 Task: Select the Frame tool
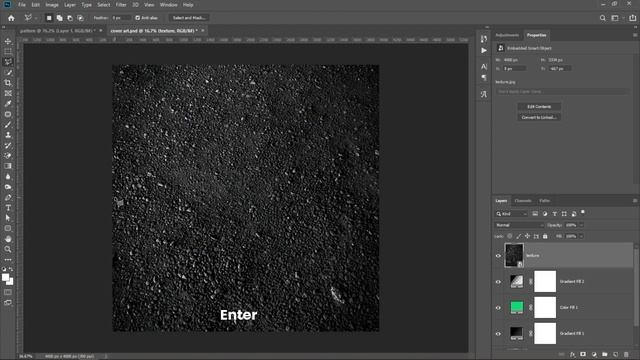coord(8,93)
